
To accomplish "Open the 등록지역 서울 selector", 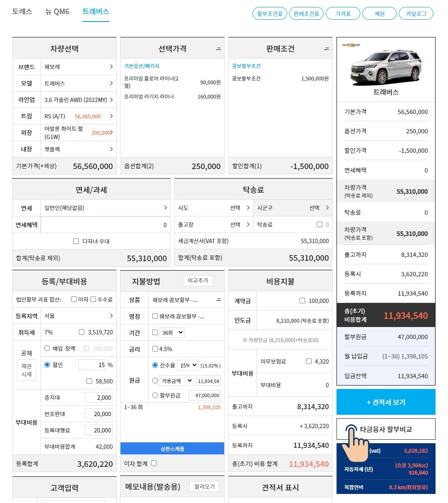I will pos(78,316).
